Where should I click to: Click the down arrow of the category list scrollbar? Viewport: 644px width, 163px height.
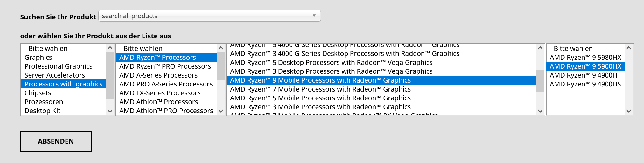(110, 111)
